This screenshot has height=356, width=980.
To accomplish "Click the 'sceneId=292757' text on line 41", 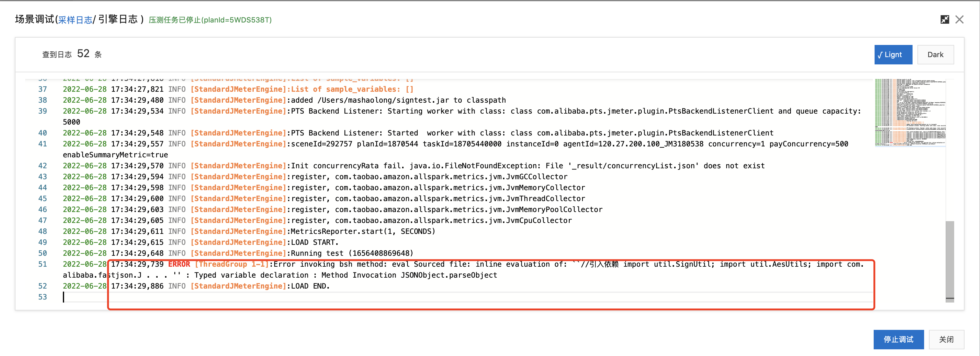I will coord(321,144).
